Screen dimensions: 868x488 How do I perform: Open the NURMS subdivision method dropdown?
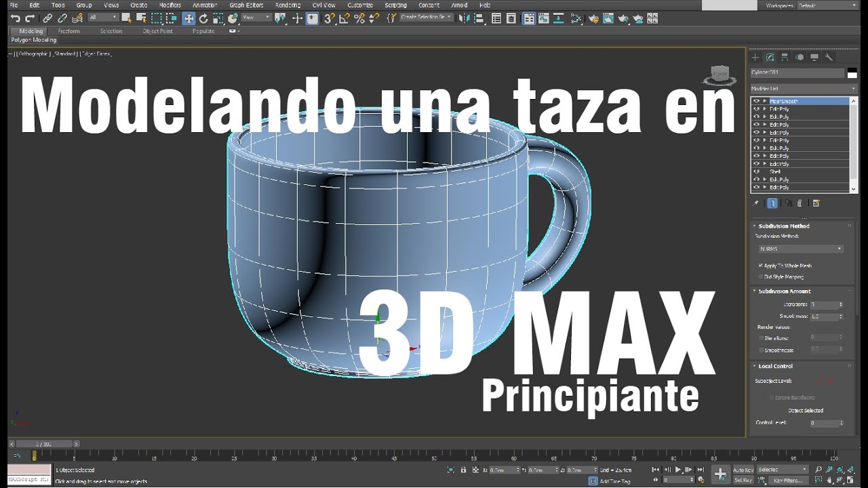[x=800, y=249]
